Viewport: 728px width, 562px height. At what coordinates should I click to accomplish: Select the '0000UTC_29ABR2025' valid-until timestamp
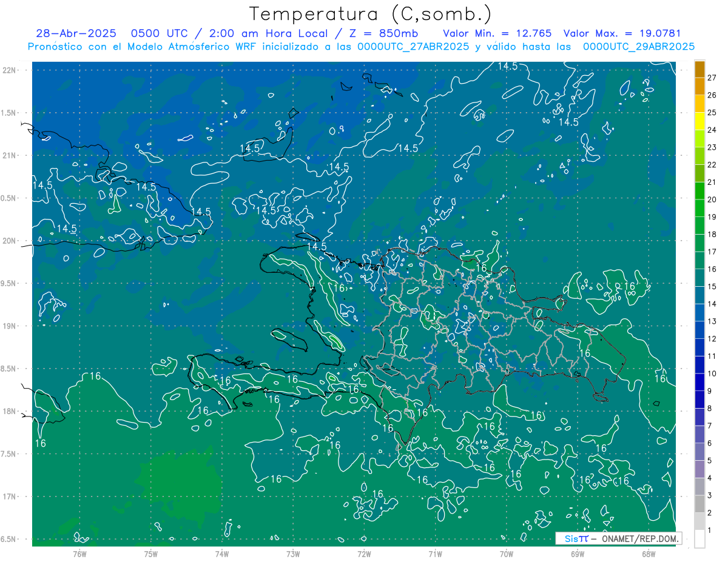639,46
